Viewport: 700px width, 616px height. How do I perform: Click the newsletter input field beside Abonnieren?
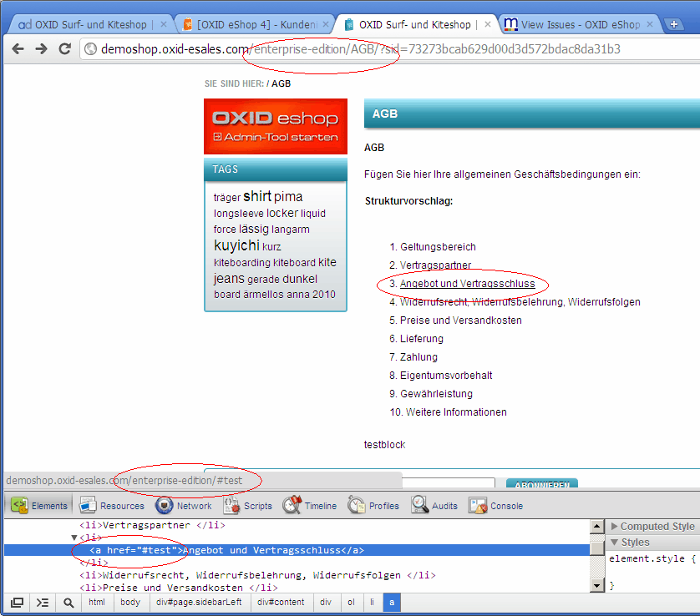click(449, 483)
